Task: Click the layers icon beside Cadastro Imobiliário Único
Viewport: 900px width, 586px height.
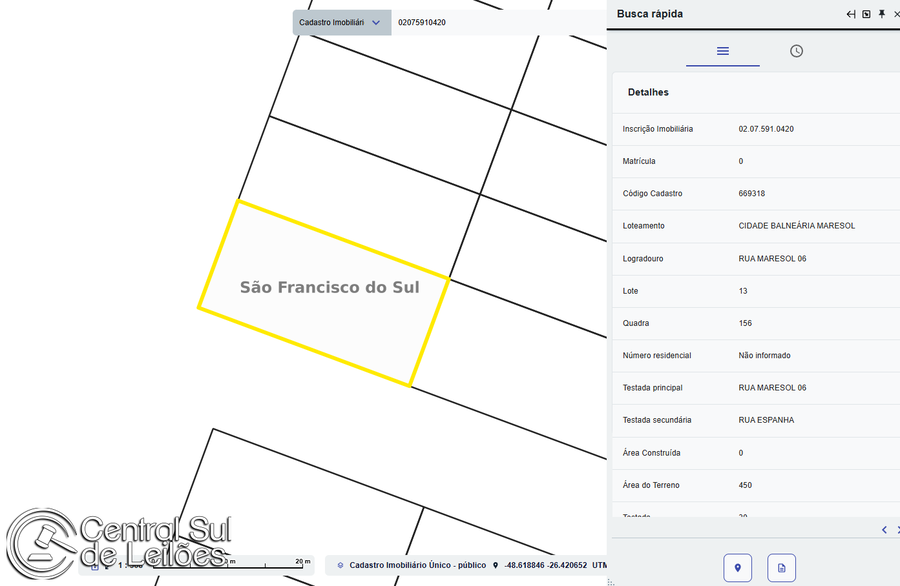Action: (340, 565)
